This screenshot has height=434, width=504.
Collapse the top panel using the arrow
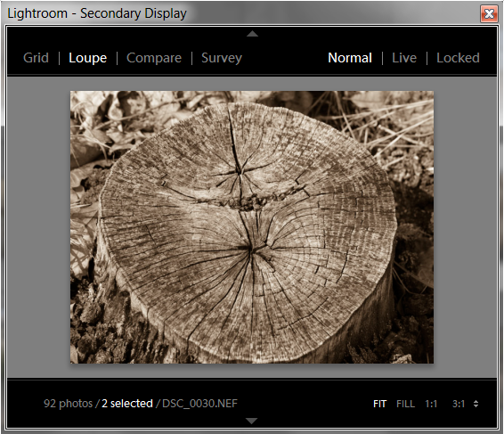pyautogui.click(x=252, y=34)
